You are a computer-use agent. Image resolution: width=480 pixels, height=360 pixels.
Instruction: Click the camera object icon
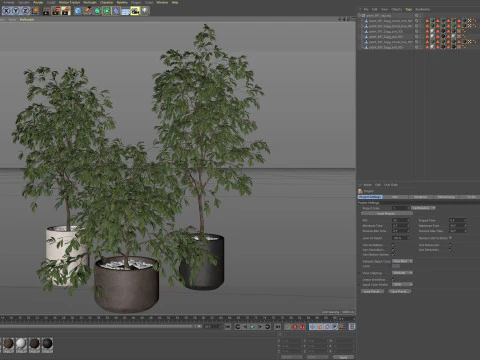(135, 11)
